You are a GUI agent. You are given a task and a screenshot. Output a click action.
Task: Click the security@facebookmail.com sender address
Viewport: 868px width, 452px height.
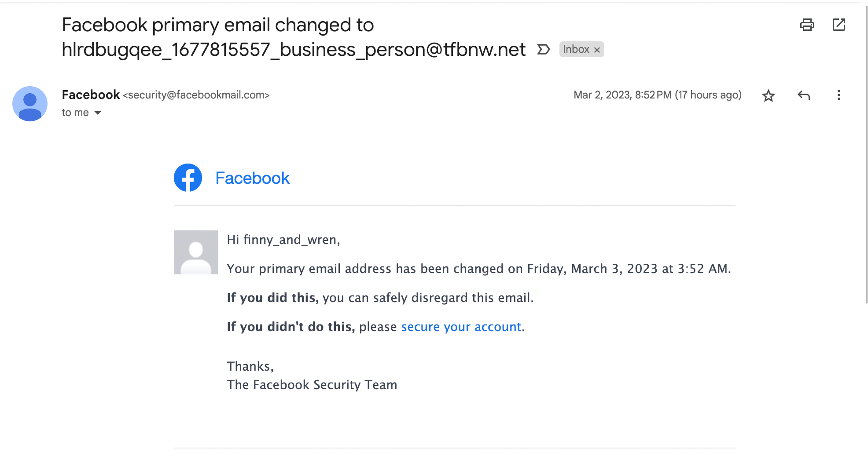196,95
